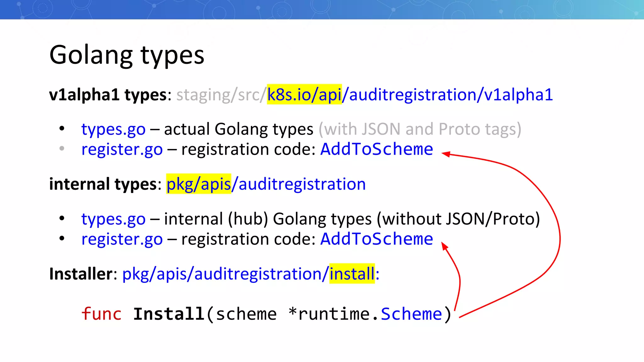Click the grey 'staging/src/' path prefix
Screen dimensions: 644x362
(221, 95)
